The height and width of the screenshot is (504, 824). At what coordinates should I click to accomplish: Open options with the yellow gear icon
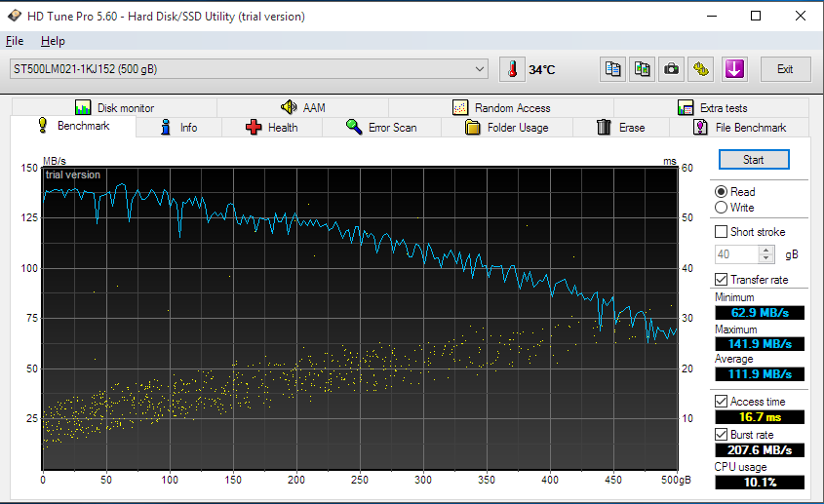click(x=701, y=69)
